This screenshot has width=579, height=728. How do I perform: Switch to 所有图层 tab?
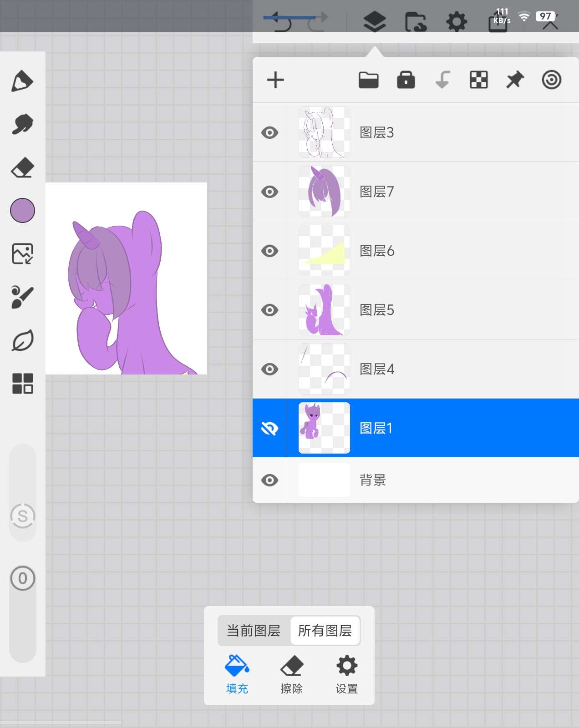click(325, 631)
